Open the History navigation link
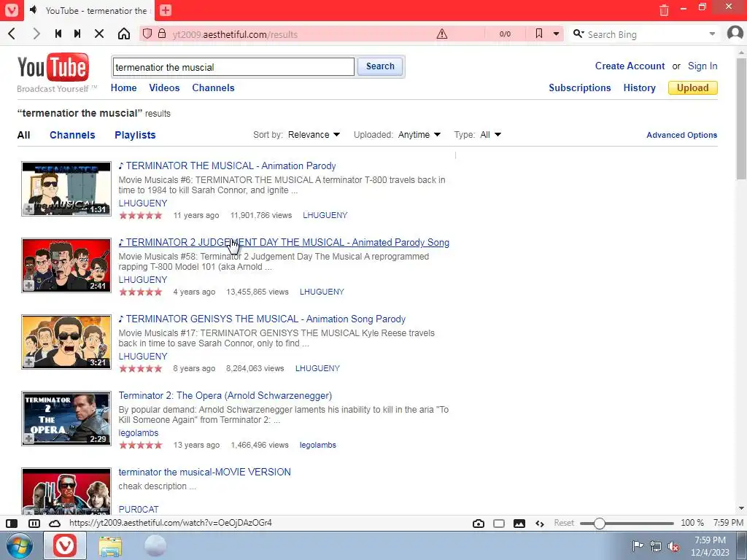This screenshot has height=560, width=747. pyautogui.click(x=639, y=87)
